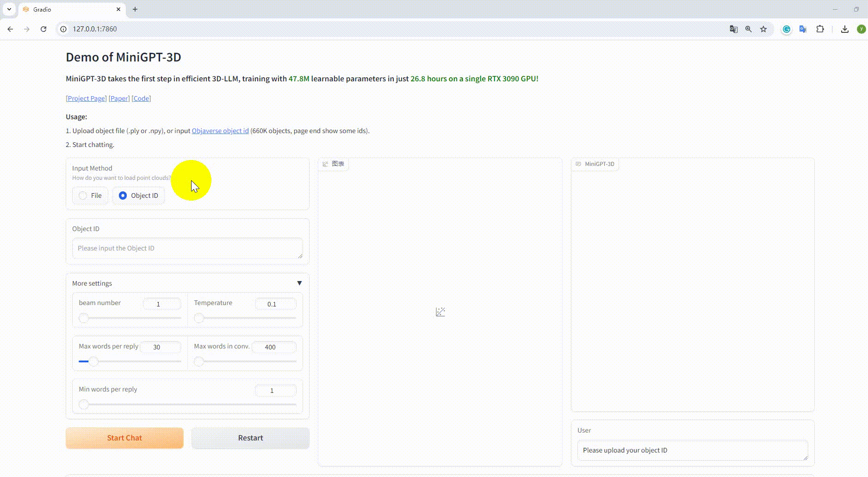Click Max words in conv. value box
868x477 pixels.
coord(274,347)
